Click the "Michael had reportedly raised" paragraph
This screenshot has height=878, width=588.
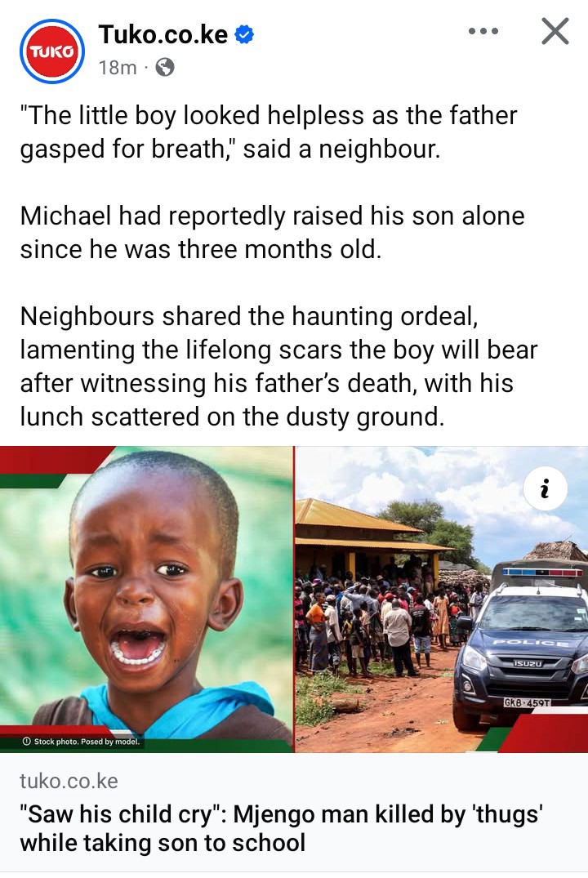tap(272, 233)
